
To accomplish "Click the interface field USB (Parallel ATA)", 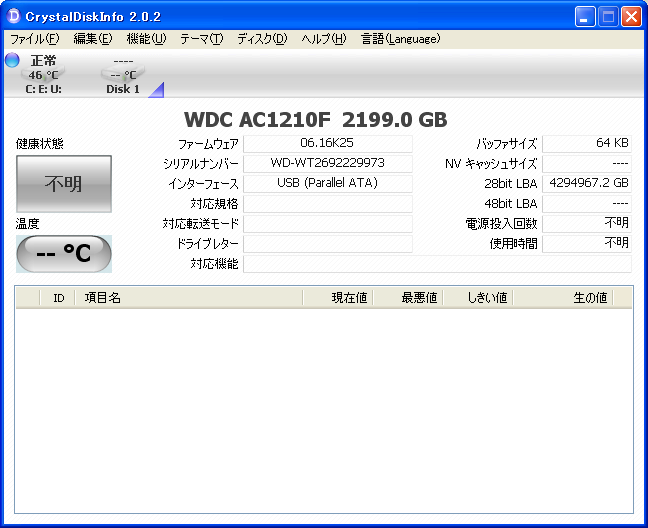I will [327, 183].
